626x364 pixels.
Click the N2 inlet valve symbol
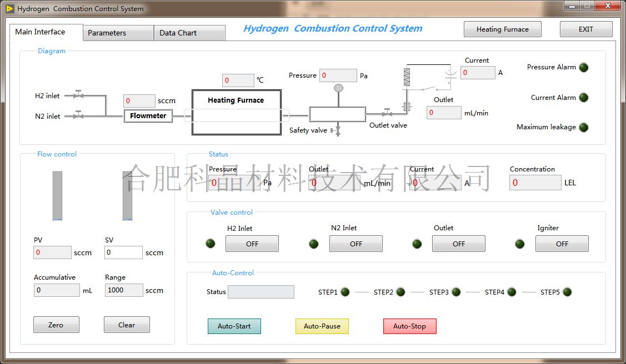(78, 115)
